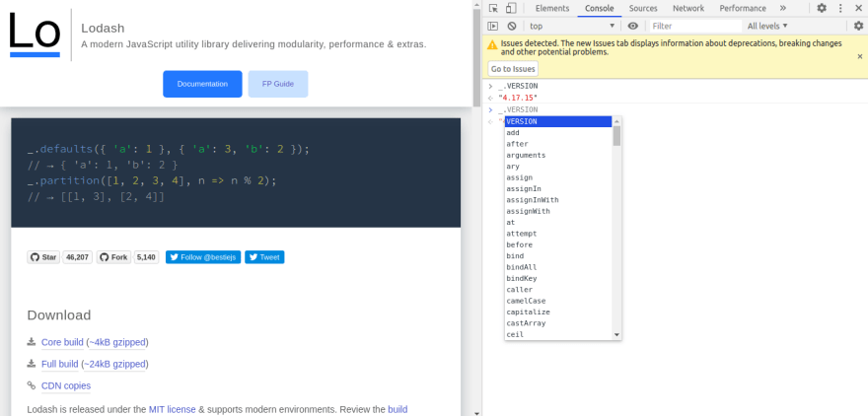Open the FP Guide button
The width and height of the screenshot is (868, 416).
tap(278, 84)
